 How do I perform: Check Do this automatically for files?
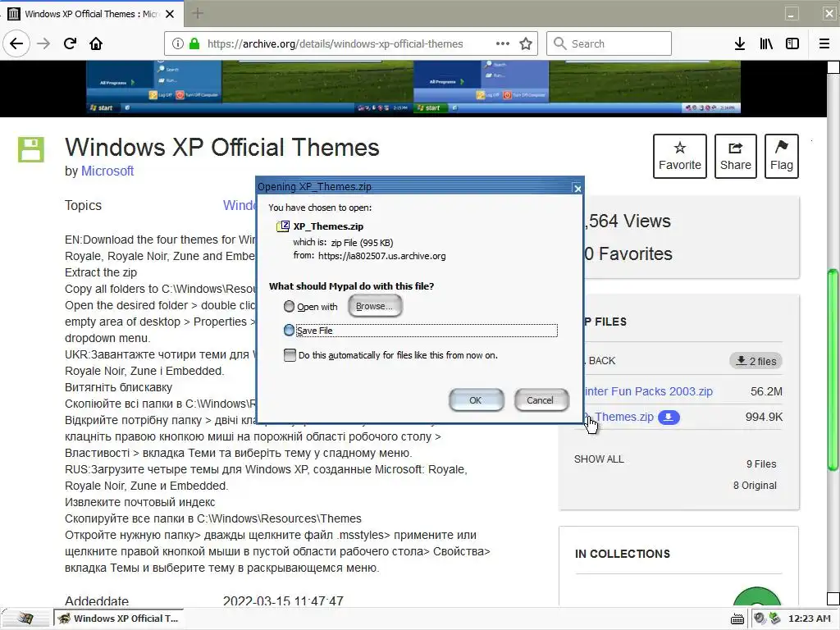(290, 355)
